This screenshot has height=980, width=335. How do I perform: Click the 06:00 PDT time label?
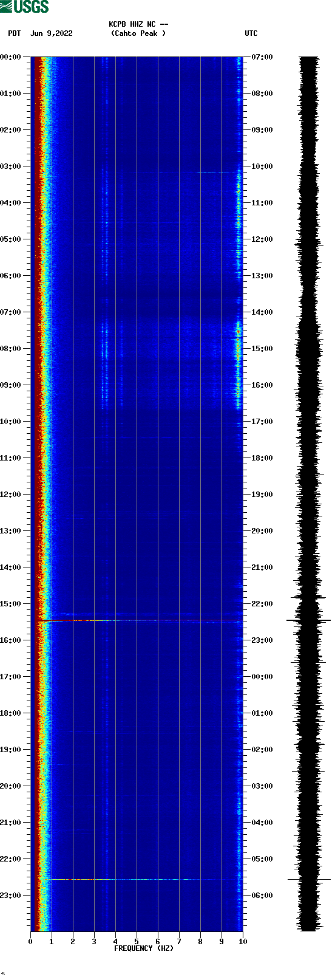pyautogui.click(x=10, y=276)
